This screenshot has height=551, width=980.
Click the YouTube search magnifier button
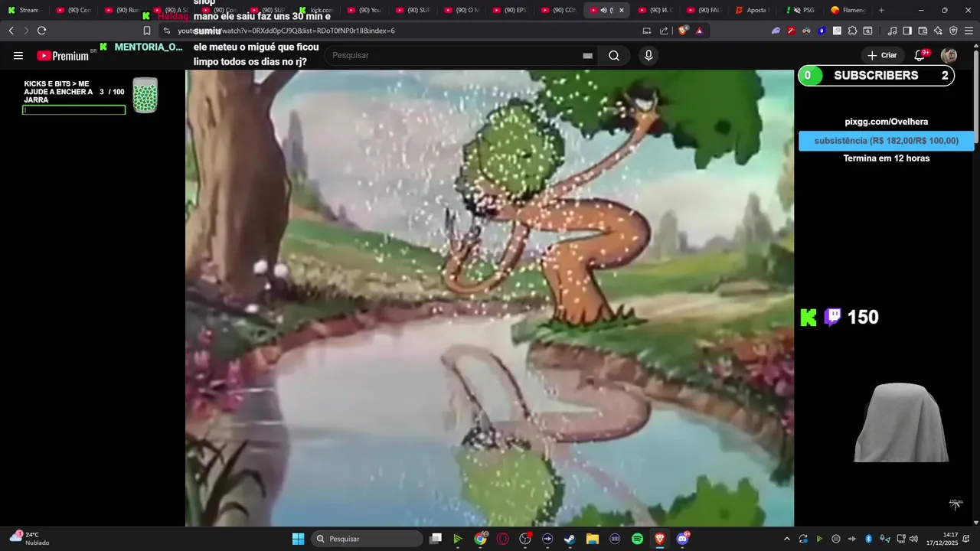pos(614,56)
